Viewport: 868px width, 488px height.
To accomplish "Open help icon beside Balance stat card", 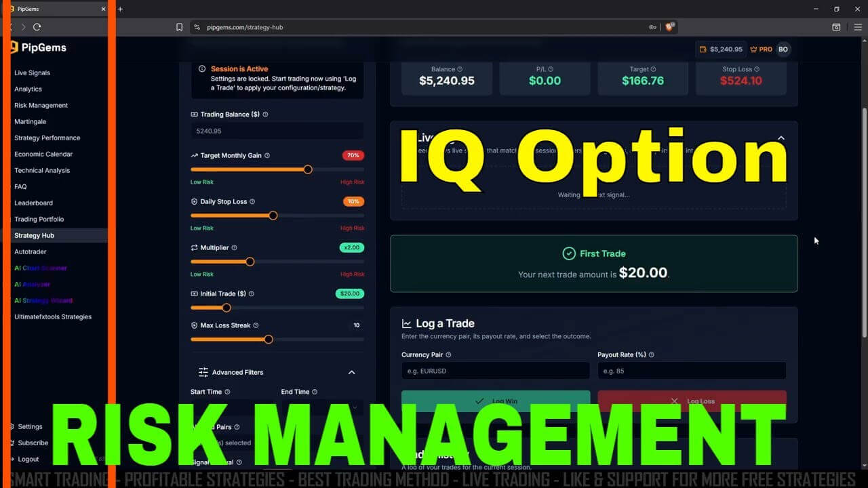I will tap(460, 69).
